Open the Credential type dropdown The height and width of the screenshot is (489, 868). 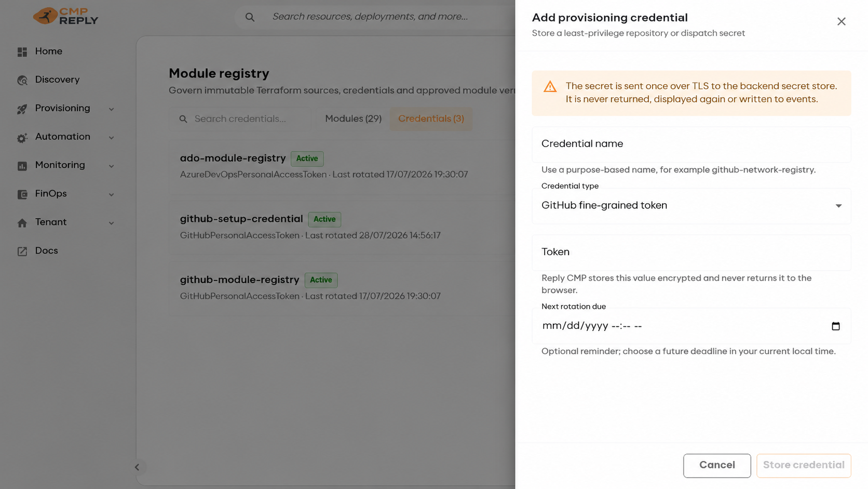tap(691, 206)
